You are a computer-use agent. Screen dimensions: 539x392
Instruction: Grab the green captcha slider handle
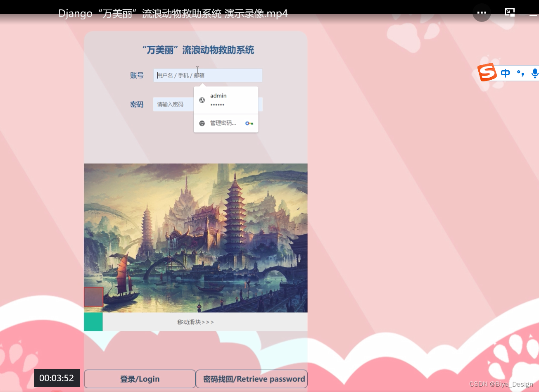coord(93,322)
